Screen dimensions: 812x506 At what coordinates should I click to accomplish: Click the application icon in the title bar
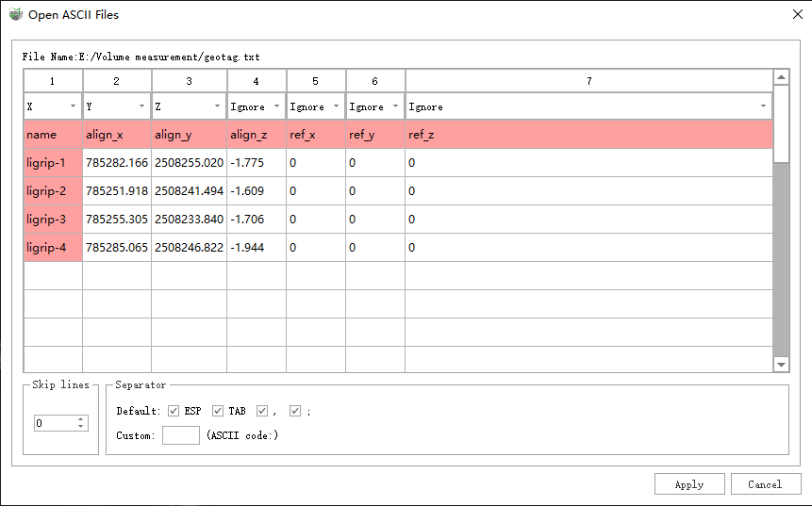(15, 14)
